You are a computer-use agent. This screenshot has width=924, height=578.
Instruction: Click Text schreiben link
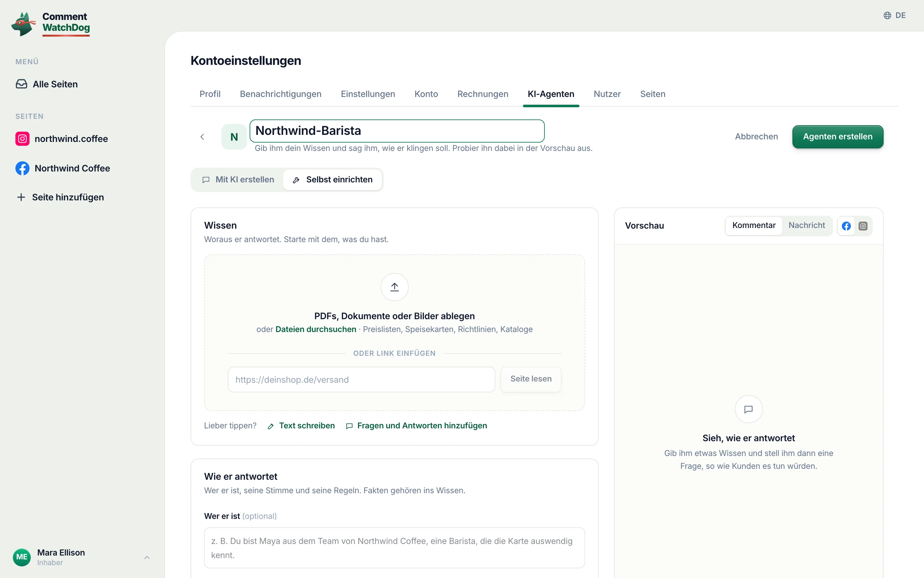pyautogui.click(x=301, y=425)
